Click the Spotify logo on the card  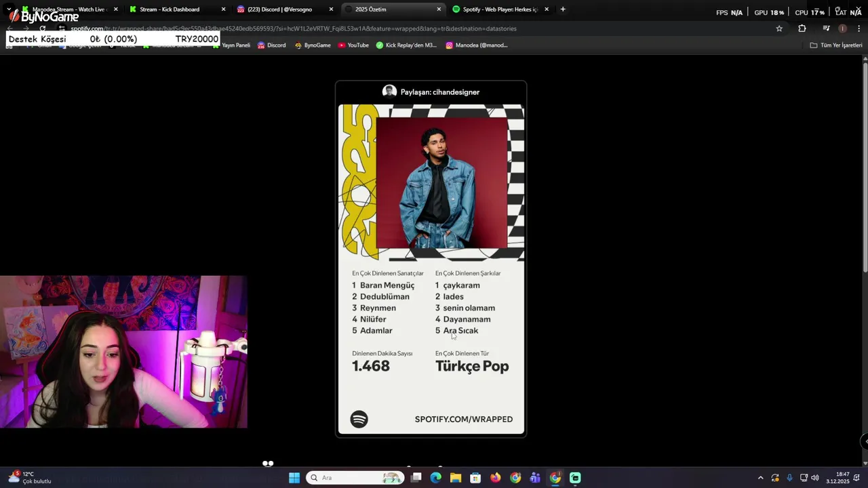coord(359,419)
